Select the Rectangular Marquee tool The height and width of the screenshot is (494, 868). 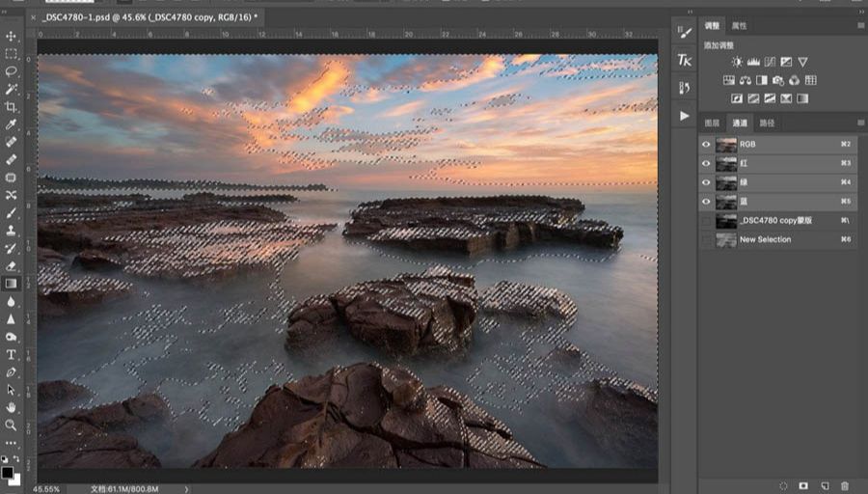[11, 54]
